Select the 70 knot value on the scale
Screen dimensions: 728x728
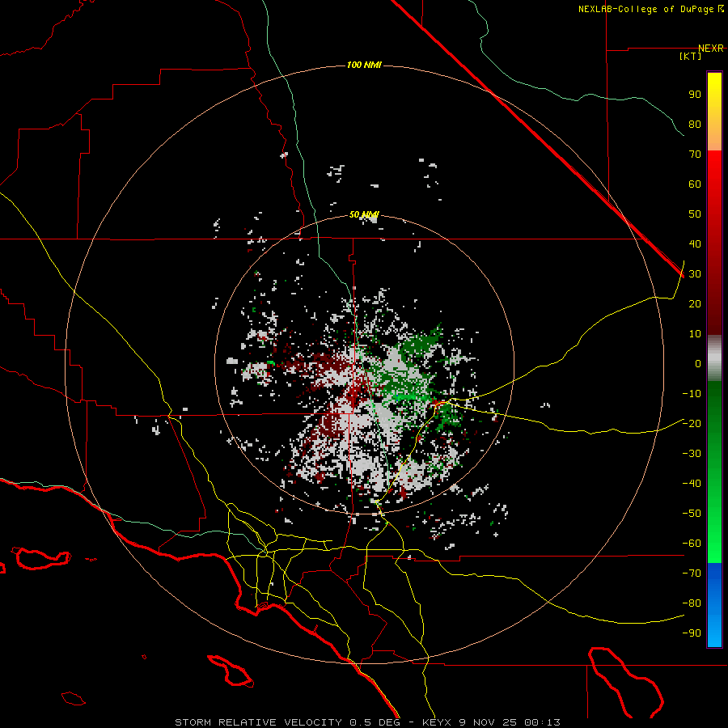click(695, 154)
